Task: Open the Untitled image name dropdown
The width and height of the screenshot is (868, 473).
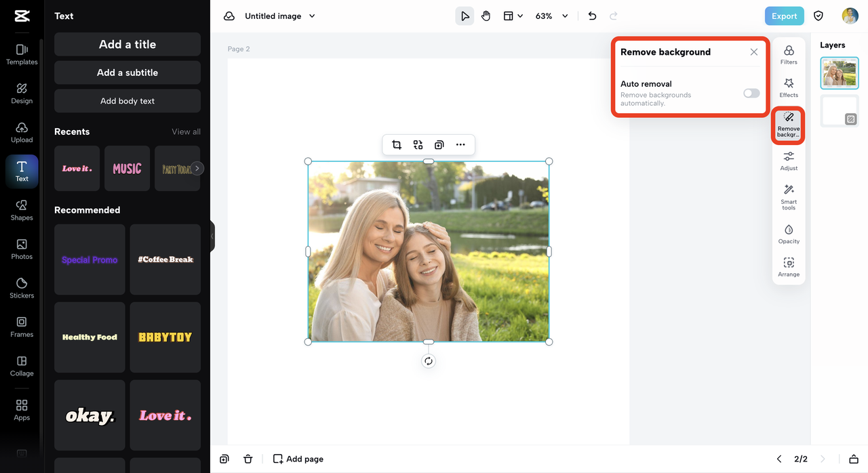Action: (x=312, y=16)
